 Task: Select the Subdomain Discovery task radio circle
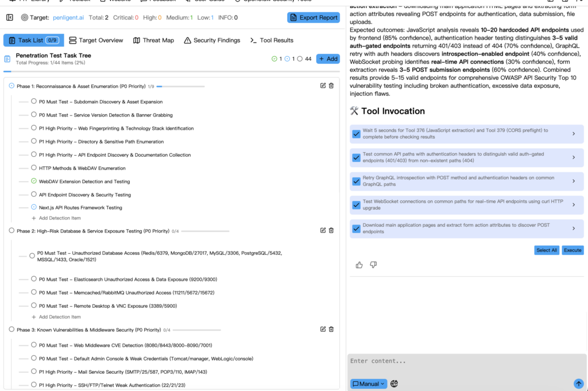pyautogui.click(x=34, y=102)
